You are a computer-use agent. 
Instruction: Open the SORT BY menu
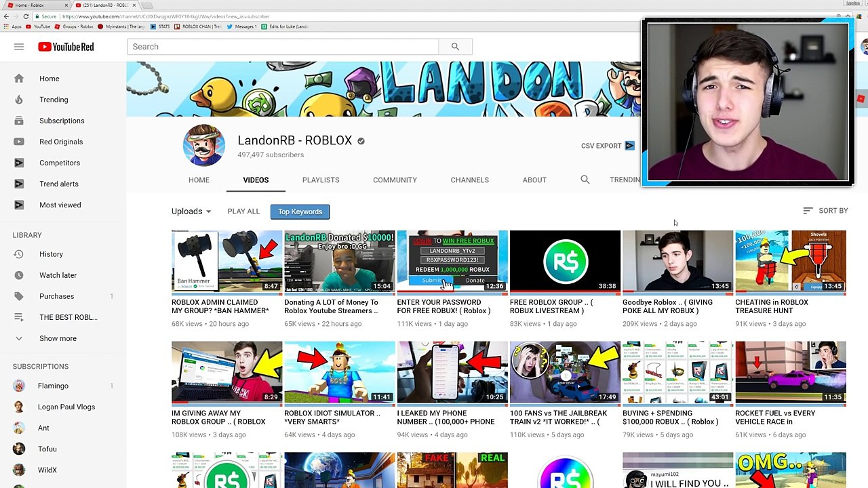click(x=825, y=211)
